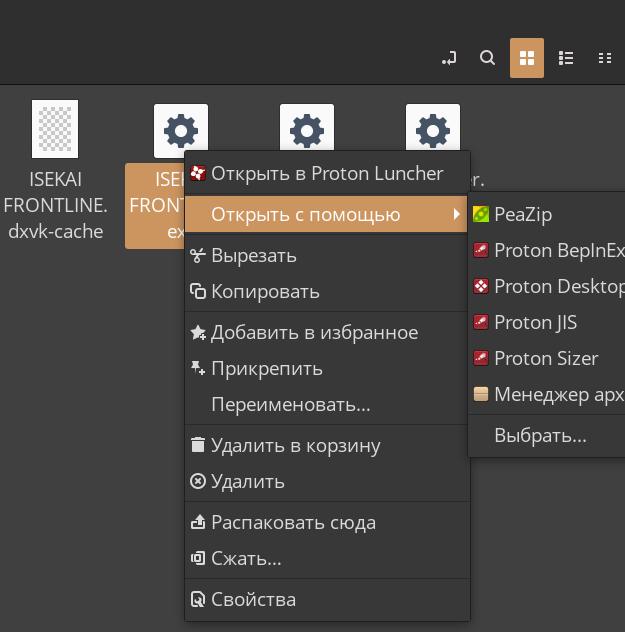Move file to trash (Удалить в корзину)
Screen dimensions: 625x632
pos(295,445)
